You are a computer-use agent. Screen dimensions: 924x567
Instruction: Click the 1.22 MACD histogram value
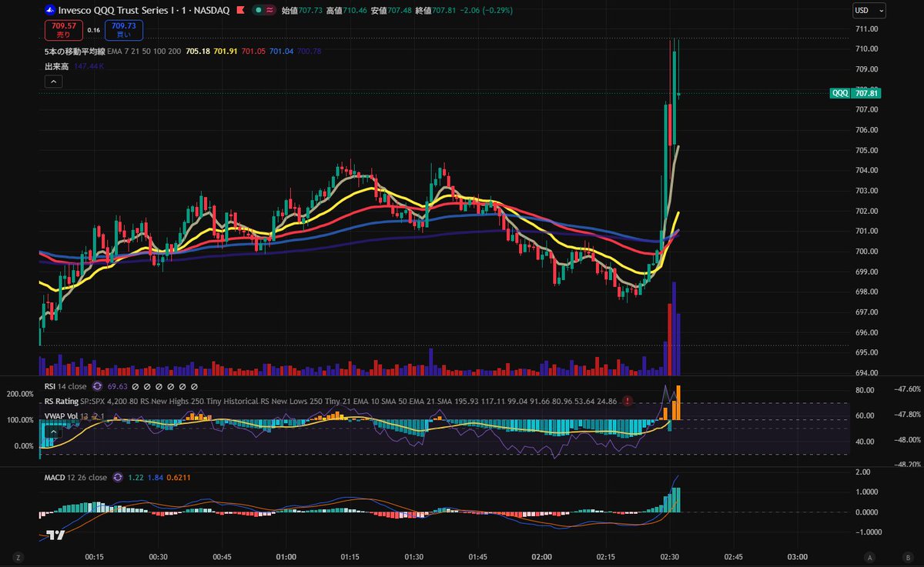click(136, 477)
